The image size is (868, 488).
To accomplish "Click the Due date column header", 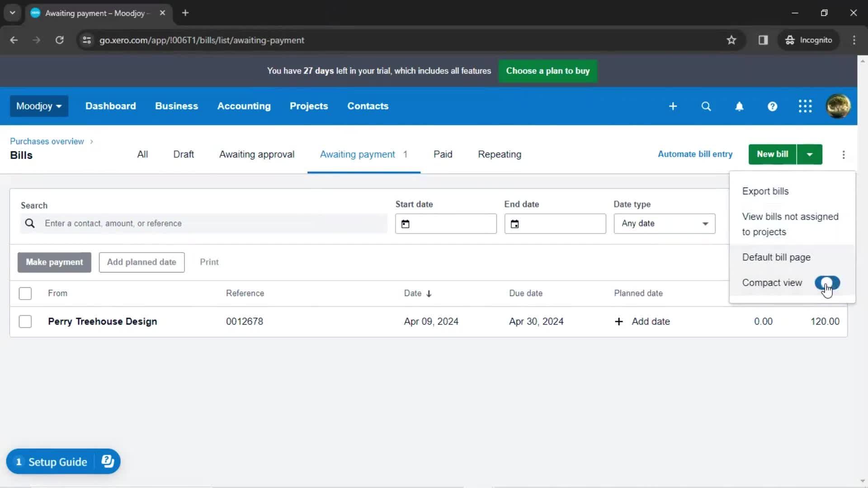I will pyautogui.click(x=526, y=293).
